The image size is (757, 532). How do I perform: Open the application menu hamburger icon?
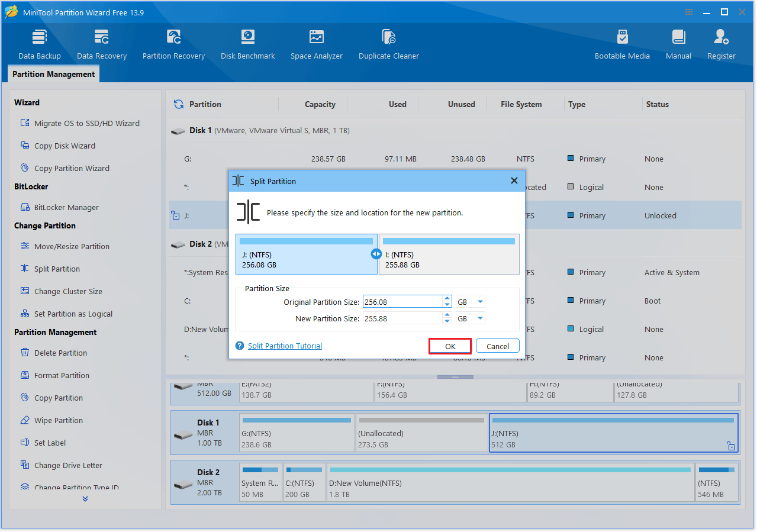[689, 12]
